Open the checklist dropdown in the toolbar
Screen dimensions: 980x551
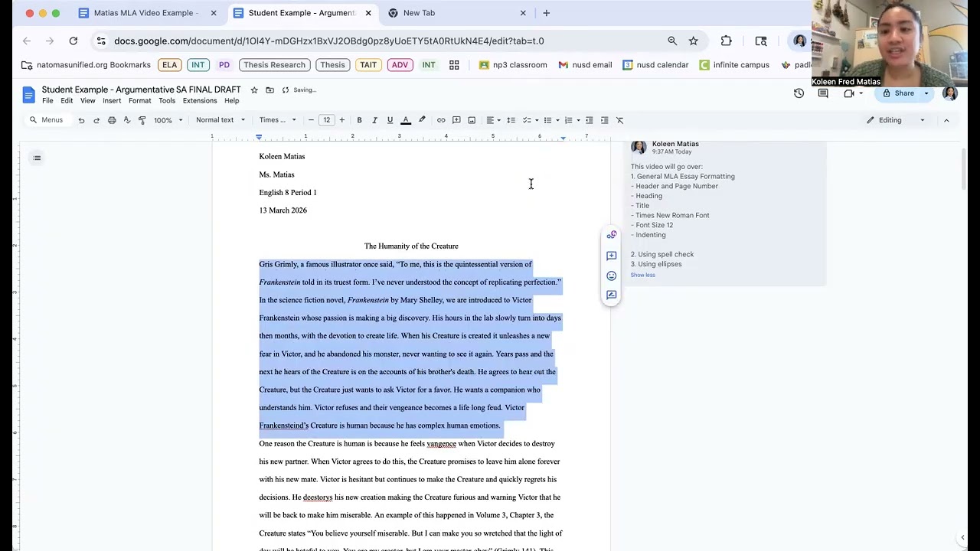coord(530,120)
